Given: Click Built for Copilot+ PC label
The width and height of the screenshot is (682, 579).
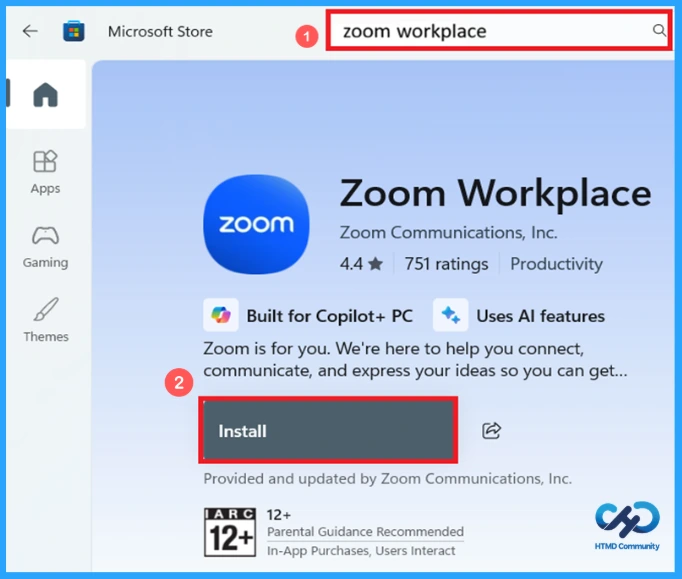Looking at the screenshot, I should click(329, 316).
